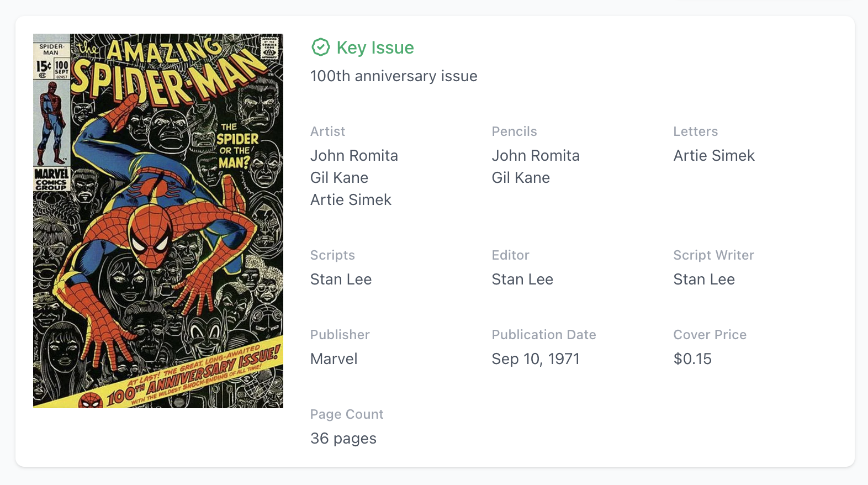This screenshot has width=868, height=485.
Task: Click the Publication Date label
Action: tap(544, 335)
